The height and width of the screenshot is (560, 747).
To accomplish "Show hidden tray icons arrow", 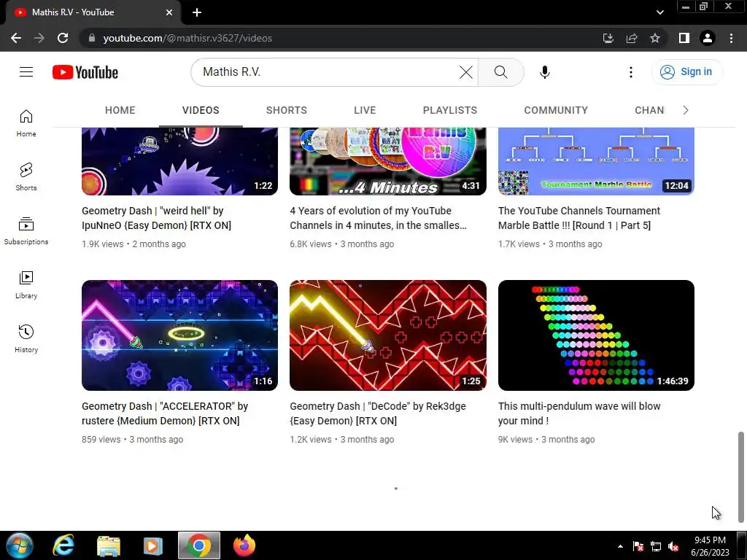I will click(620, 547).
